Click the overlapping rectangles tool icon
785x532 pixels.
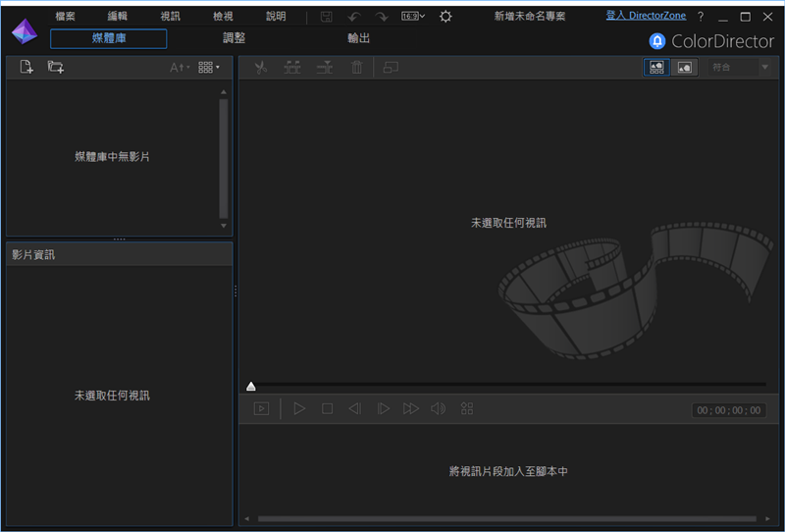tap(391, 67)
